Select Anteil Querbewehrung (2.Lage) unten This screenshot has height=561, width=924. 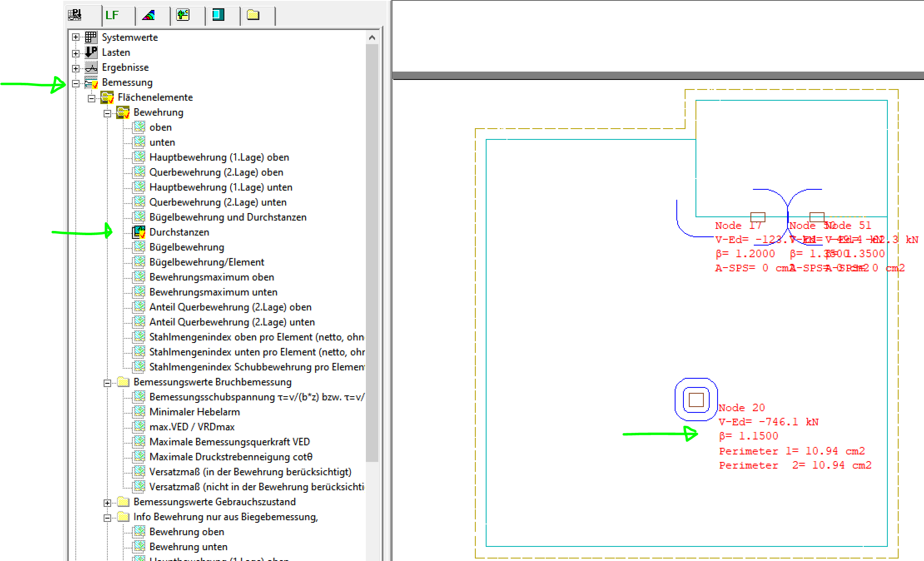tap(232, 322)
